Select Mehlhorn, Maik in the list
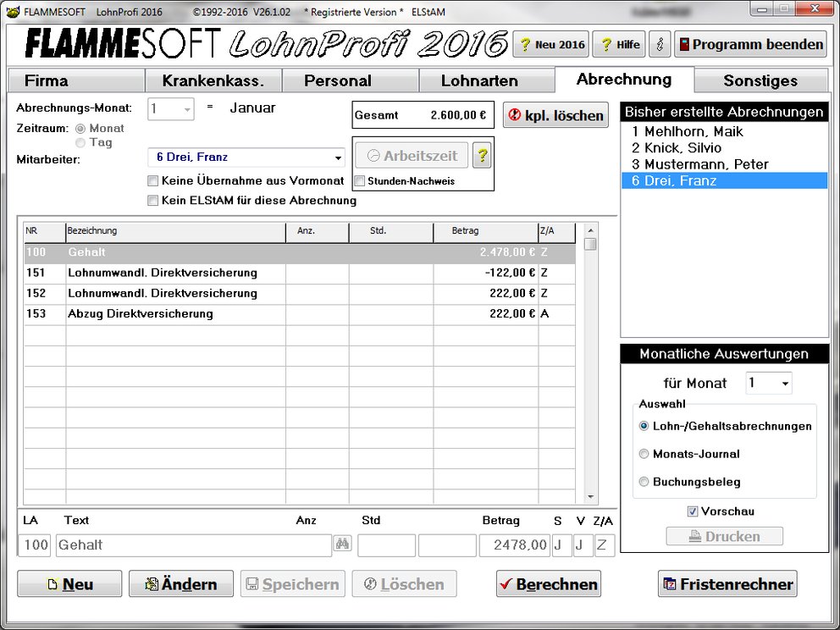This screenshot has width=840, height=630. [724, 131]
